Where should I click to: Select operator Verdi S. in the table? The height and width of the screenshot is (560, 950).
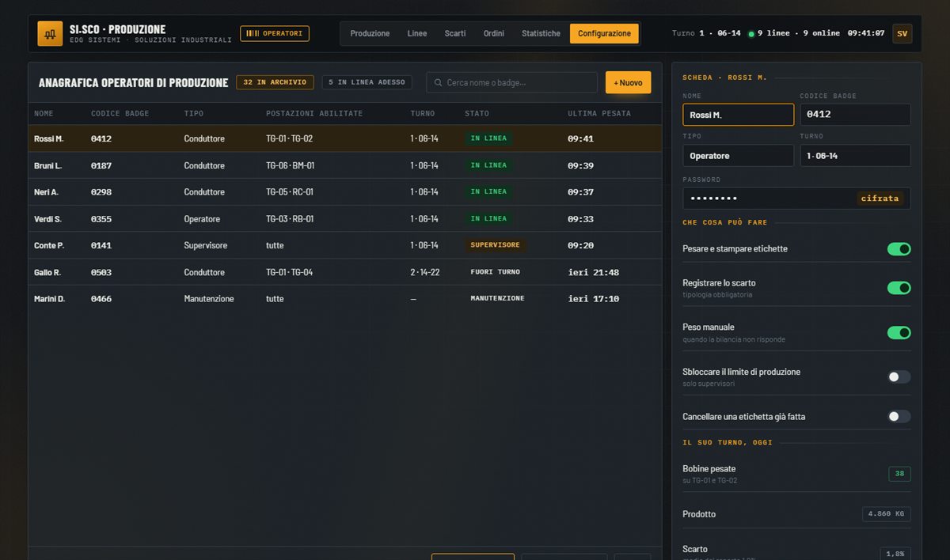345,219
